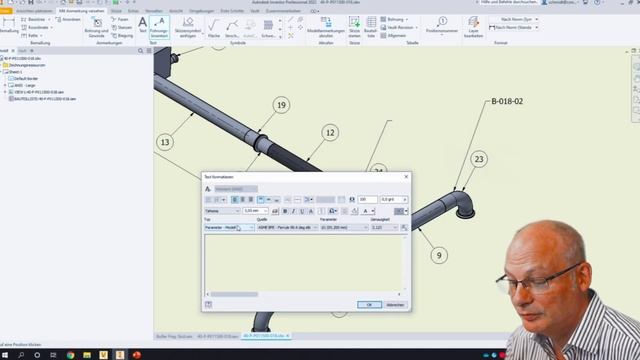
Task: Click the stretch percentage input field
Action: (367, 200)
